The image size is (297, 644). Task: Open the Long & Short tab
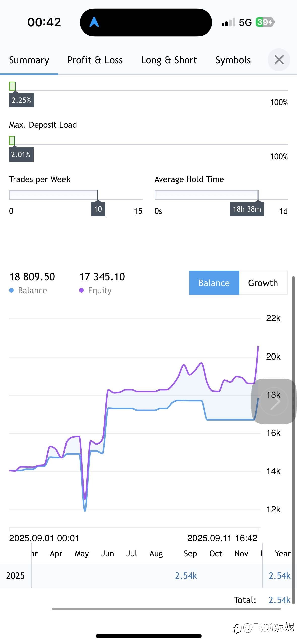tap(169, 60)
